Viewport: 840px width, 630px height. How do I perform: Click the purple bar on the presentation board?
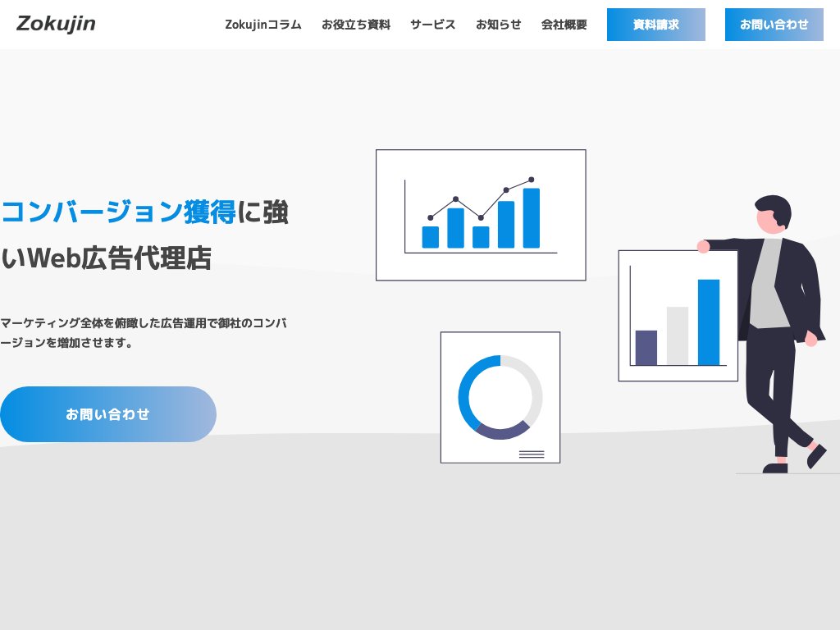pos(647,346)
